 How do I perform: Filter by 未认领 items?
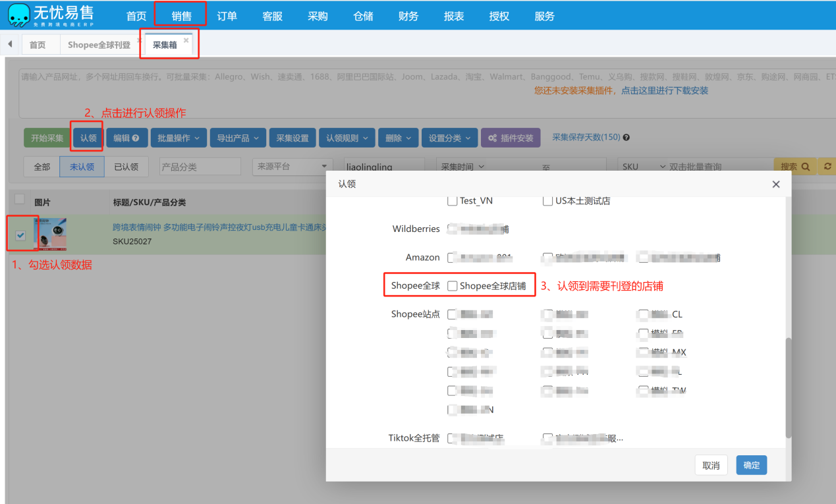click(82, 167)
